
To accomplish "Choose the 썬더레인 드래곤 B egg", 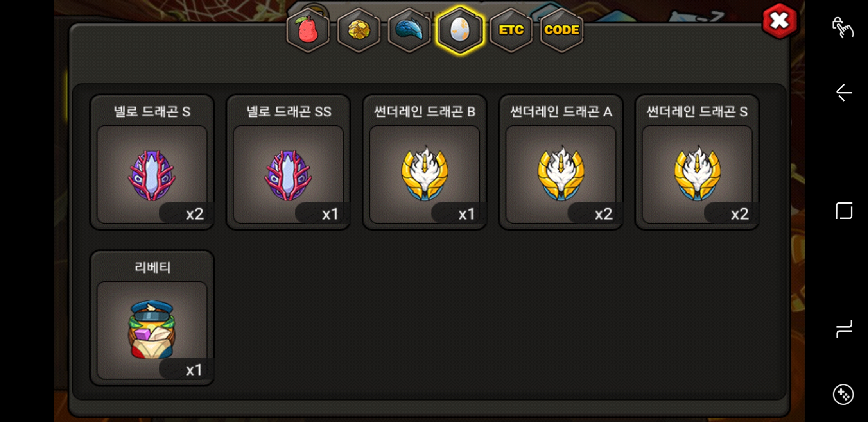I will point(425,162).
